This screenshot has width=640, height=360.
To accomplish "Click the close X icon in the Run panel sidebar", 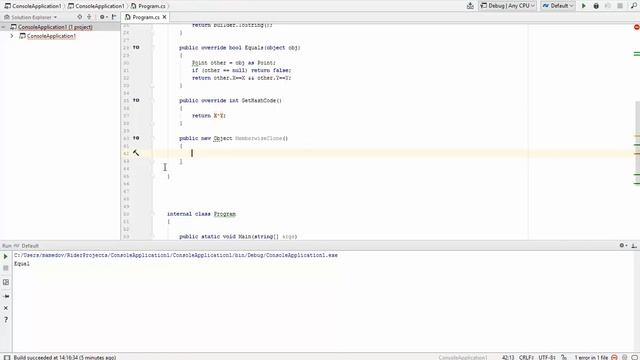I will [6, 308].
